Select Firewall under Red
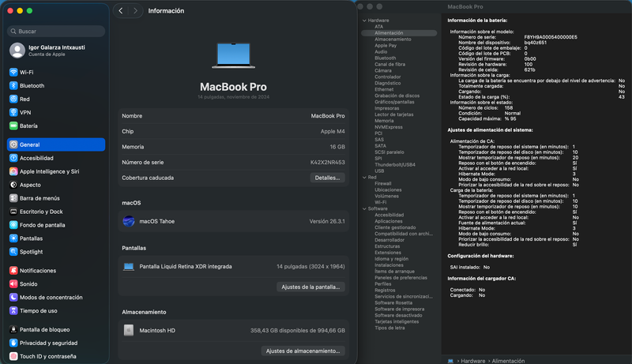The width and height of the screenshot is (632, 364). 383,184
